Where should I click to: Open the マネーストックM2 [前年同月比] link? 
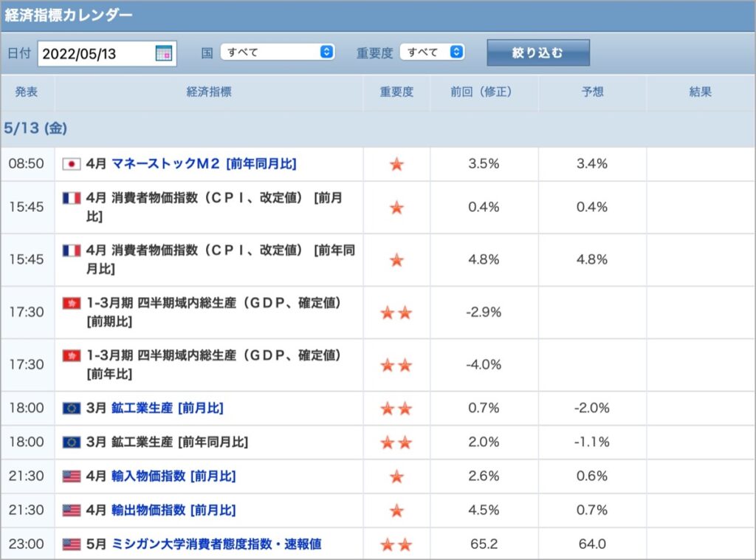[204, 164]
